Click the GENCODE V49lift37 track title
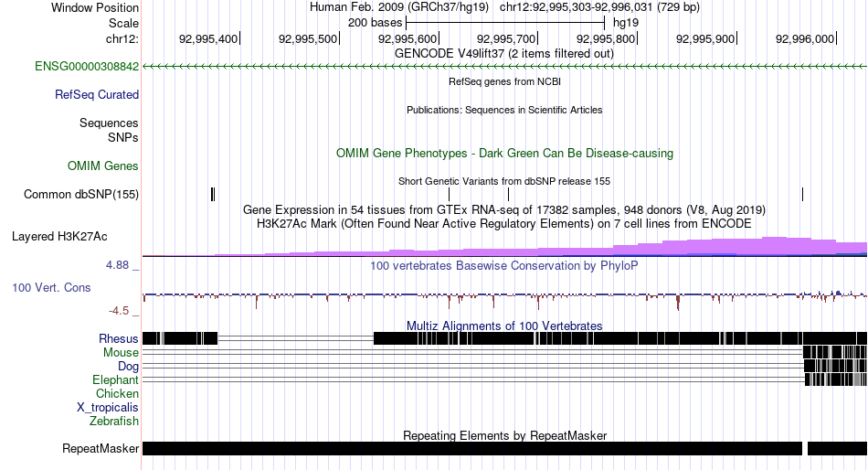 [504, 54]
